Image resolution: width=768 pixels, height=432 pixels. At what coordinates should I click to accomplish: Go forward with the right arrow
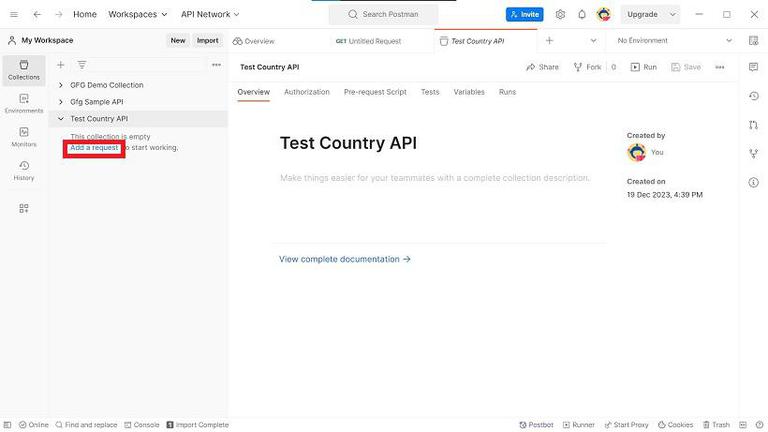[x=59, y=15]
